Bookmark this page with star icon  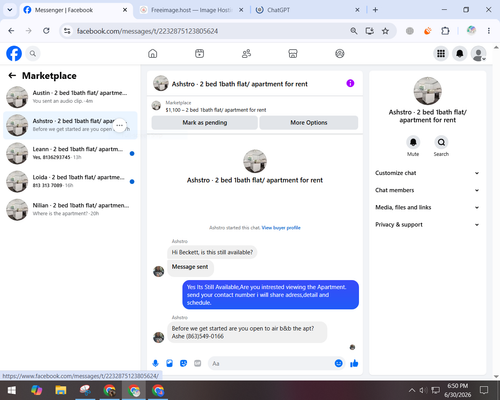(x=385, y=31)
